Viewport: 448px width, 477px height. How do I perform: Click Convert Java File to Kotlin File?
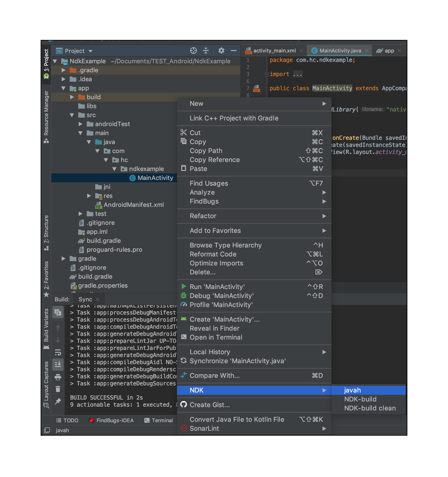(254, 419)
